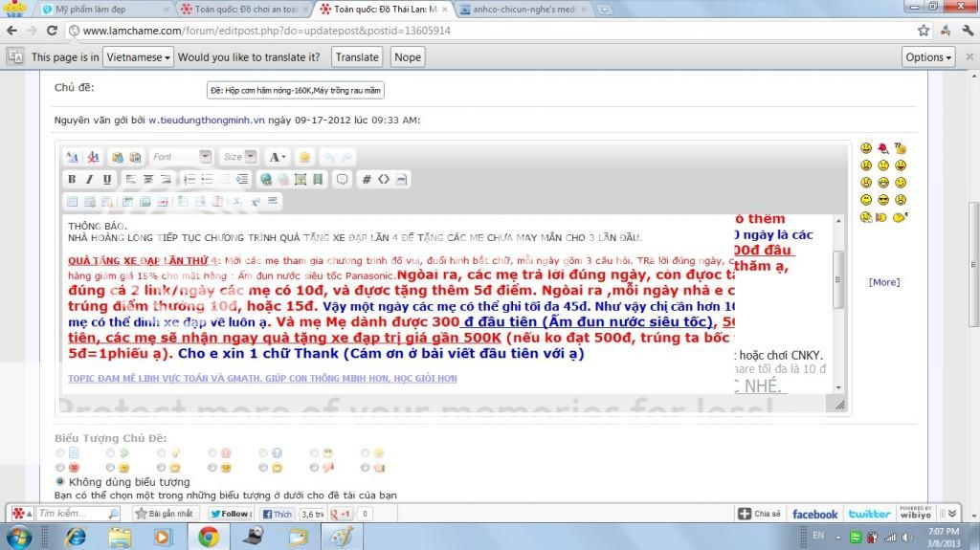Click the subscript icon
This screenshot has width=980, height=550.
click(x=237, y=201)
